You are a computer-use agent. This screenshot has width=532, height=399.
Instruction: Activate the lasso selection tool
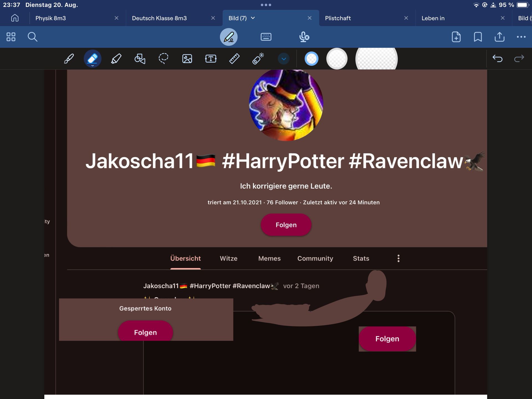pyautogui.click(x=163, y=59)
